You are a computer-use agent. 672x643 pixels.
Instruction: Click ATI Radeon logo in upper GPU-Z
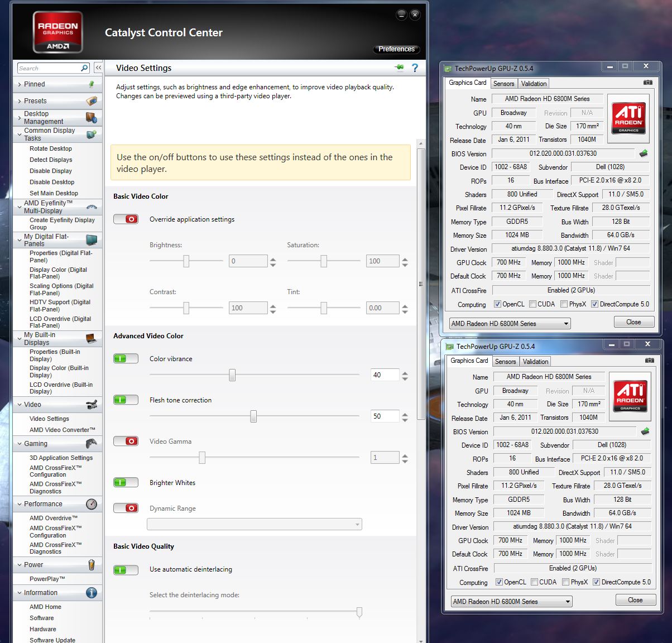[x=628, y=118]
